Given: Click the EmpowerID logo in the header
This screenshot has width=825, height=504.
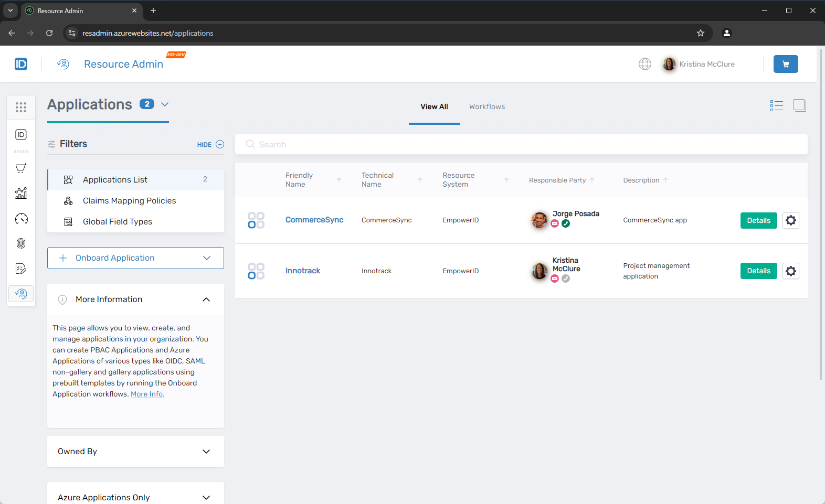Looking at the screenshot, I should coord(21,64).
